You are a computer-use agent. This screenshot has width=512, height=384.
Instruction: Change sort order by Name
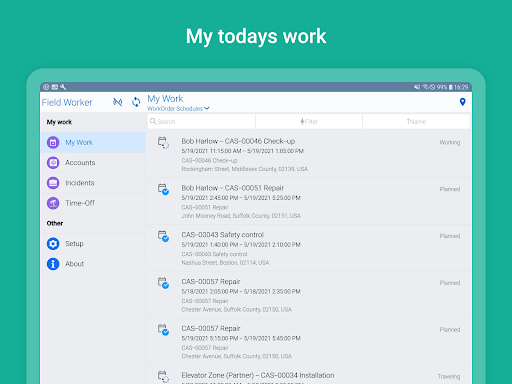point(416,121)
